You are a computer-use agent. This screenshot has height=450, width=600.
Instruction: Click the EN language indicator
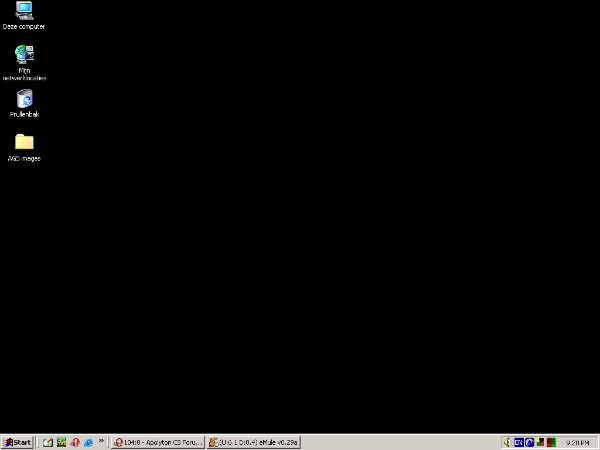[x=518, y=442]
